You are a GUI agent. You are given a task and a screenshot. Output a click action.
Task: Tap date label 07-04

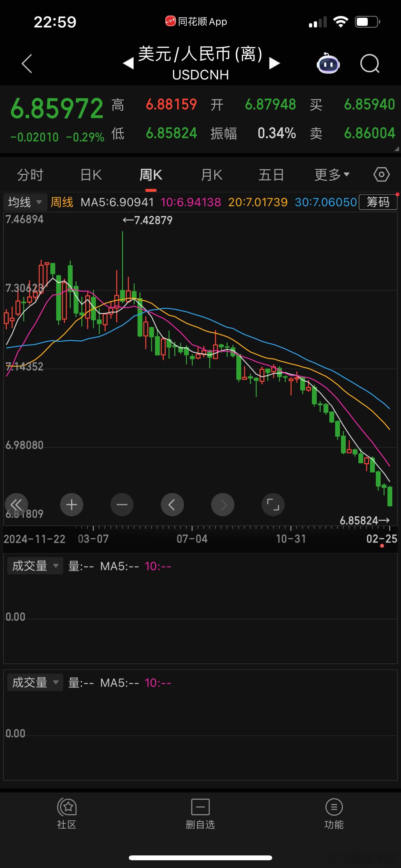point(192,539)
